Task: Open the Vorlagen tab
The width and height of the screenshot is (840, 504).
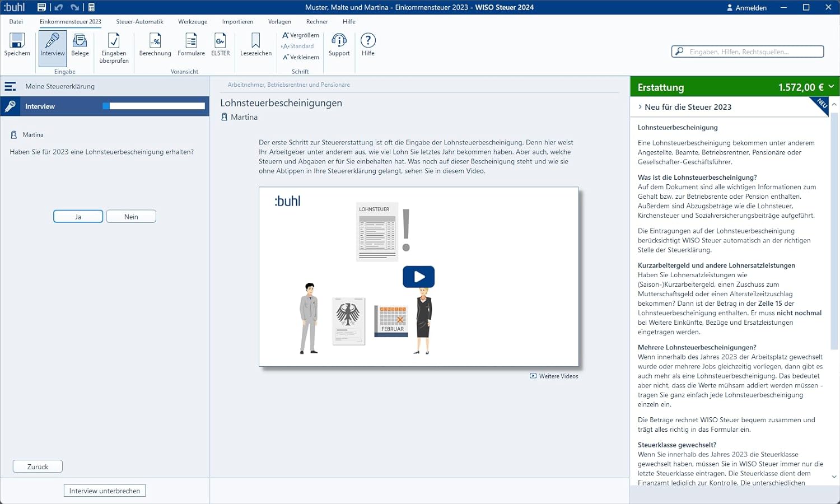Action: (279, 21)
